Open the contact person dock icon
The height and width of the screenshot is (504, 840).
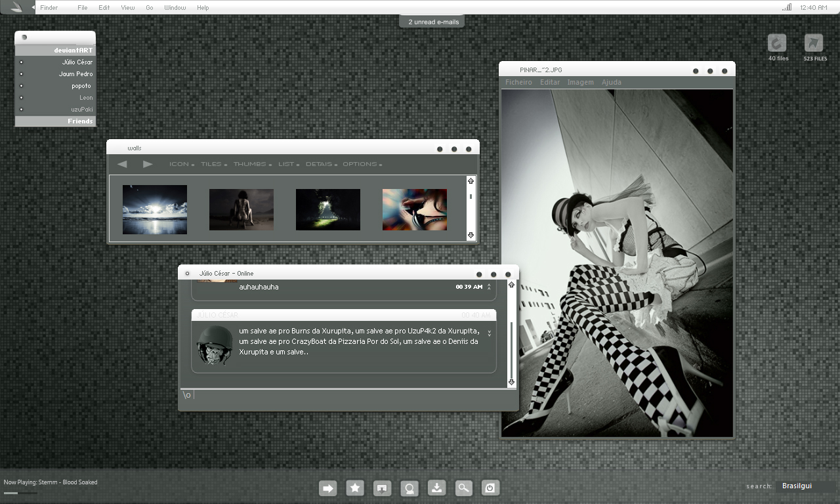[409, 488]
